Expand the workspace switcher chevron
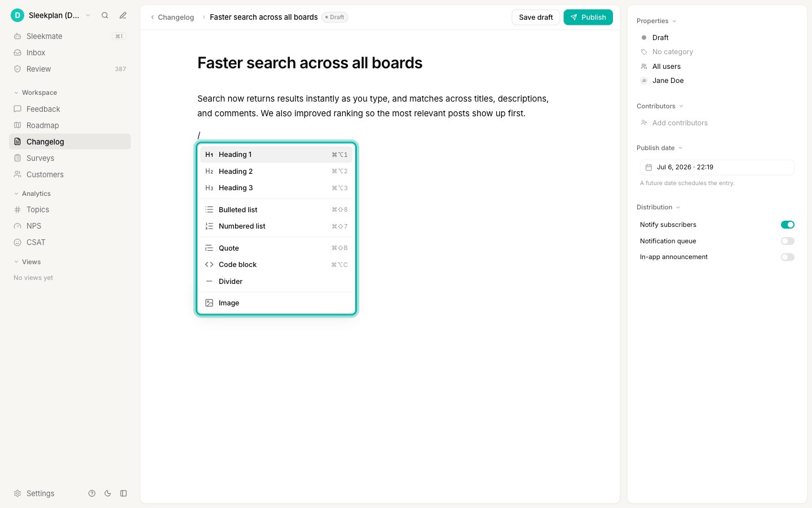The height and width of the screenshot is (508, 812). point(88,15)
